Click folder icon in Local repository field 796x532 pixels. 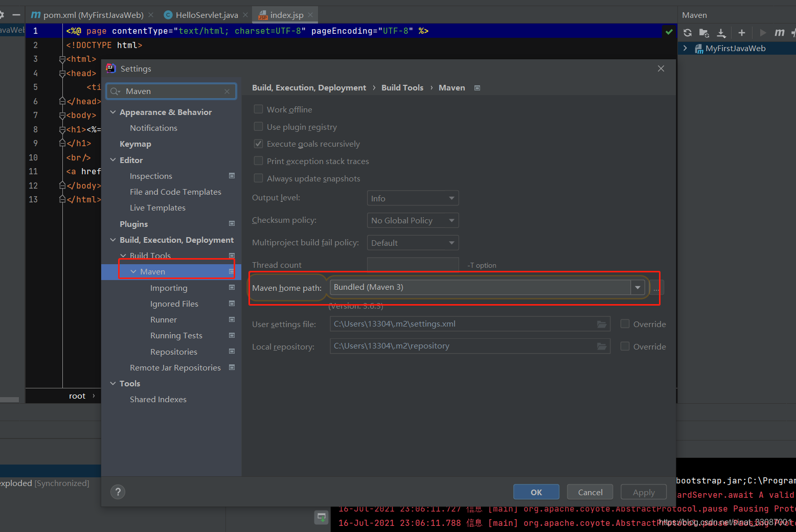click(x=602, y=346)
